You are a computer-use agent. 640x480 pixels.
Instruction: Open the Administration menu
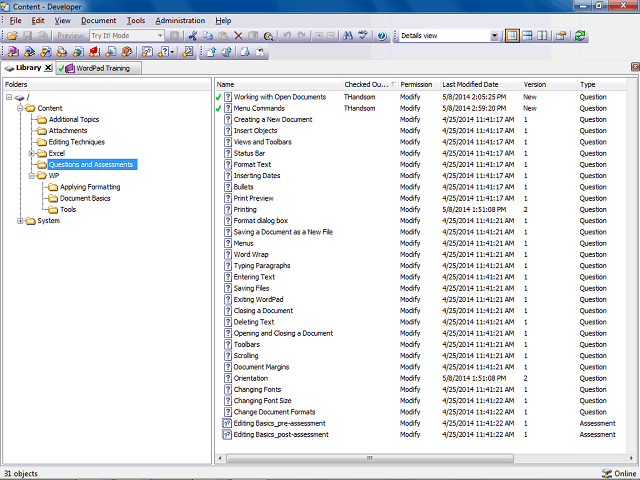point(180,20)
